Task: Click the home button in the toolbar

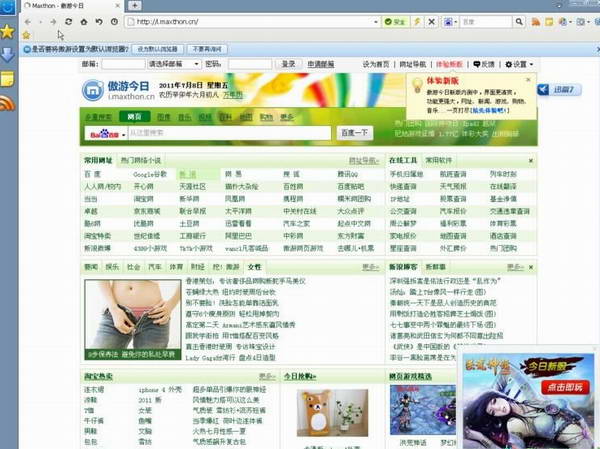Action: [x=83, y=21]
